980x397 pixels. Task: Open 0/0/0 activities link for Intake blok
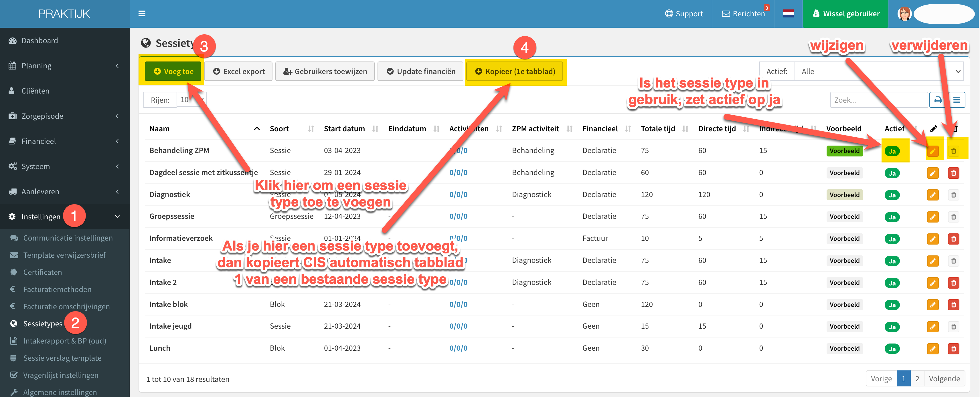click(458, 304)
